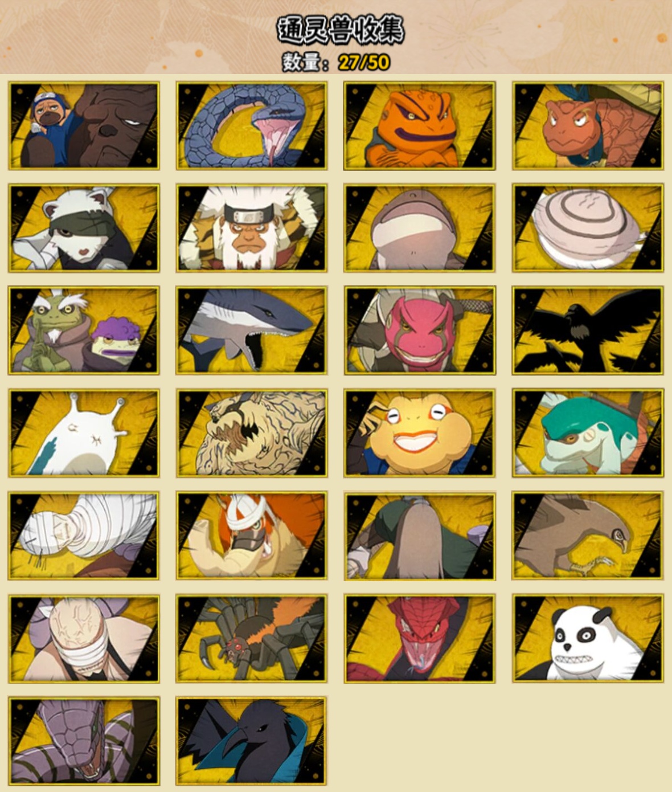Open the pink masked toad card
The width and height of the screenshot is (672, 792).
pos(420,330)
